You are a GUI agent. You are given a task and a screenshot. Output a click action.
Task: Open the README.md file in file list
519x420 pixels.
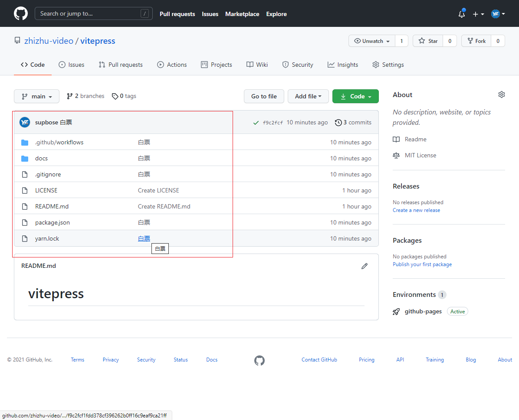tap(52, 207)
